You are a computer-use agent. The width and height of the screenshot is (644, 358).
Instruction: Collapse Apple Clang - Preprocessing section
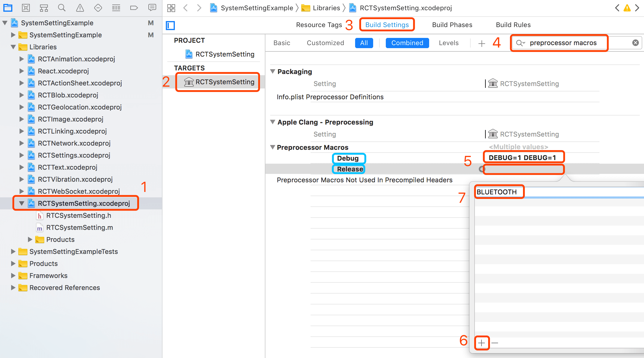[x=273, y=122]
